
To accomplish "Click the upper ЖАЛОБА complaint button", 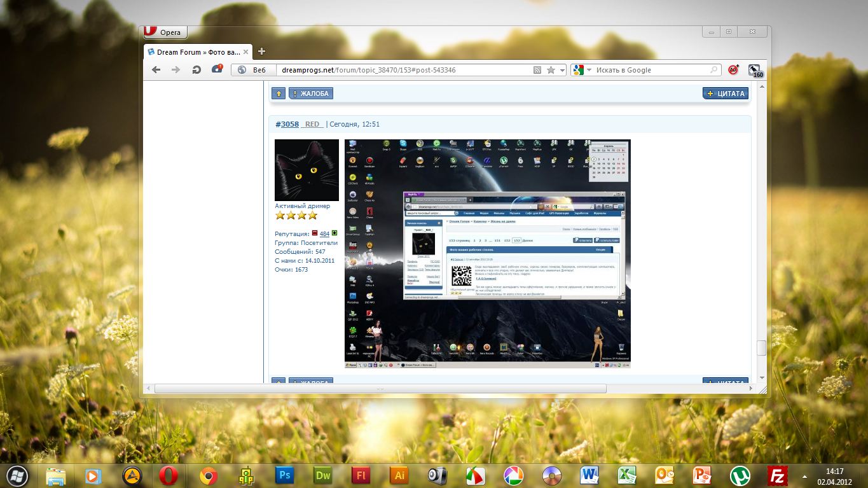I will 311,94.
